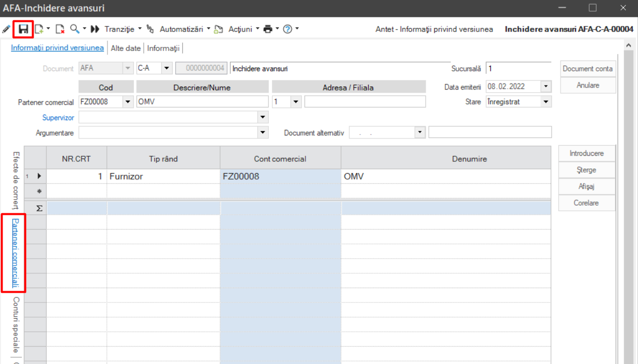Click the pencil edit icon

(6, 29)
